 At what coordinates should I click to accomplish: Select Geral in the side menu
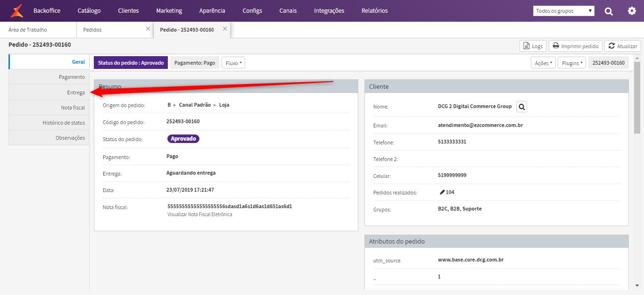49,62
